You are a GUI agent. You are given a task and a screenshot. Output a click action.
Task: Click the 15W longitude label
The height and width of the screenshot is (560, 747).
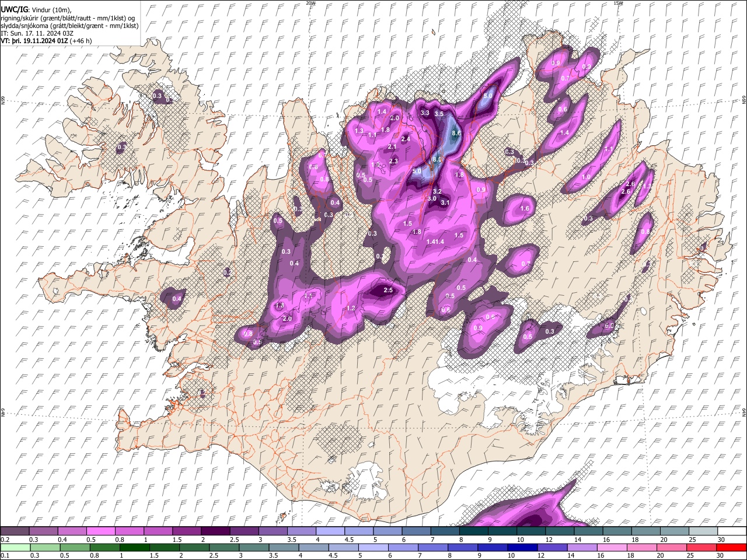(618, 3)
